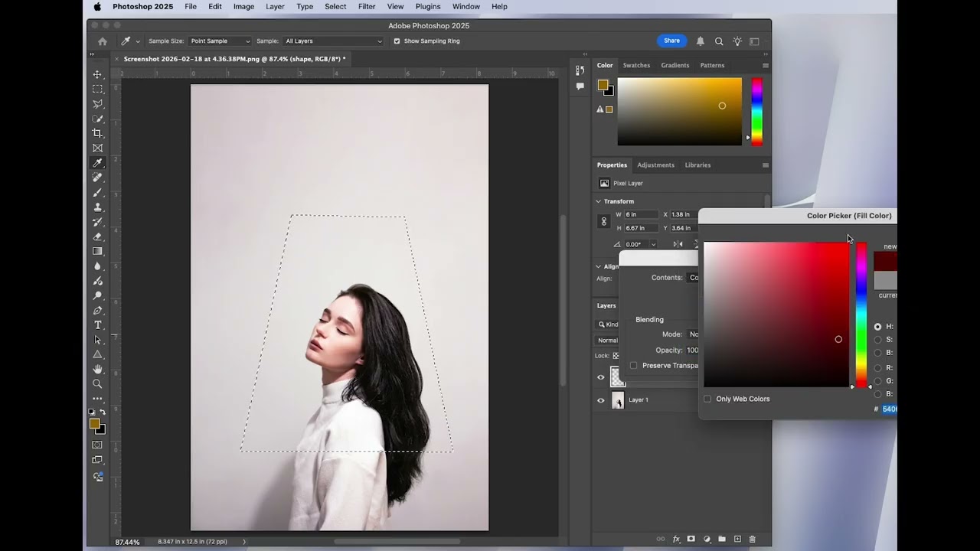
Task: Select the Quick Selection tool
Action: 97,119
